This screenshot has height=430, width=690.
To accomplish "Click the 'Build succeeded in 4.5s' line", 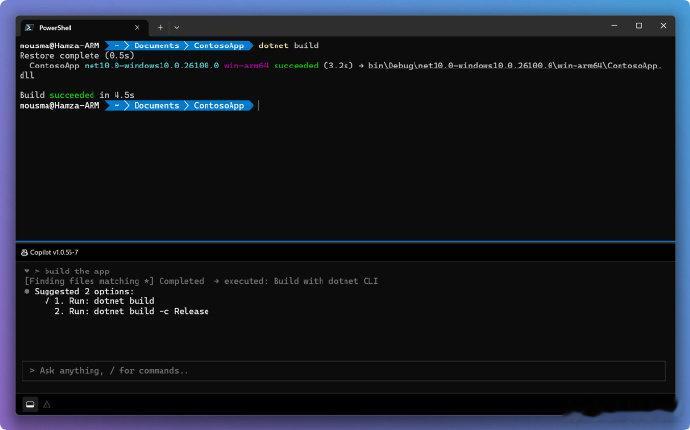I will tap(77, 95).
